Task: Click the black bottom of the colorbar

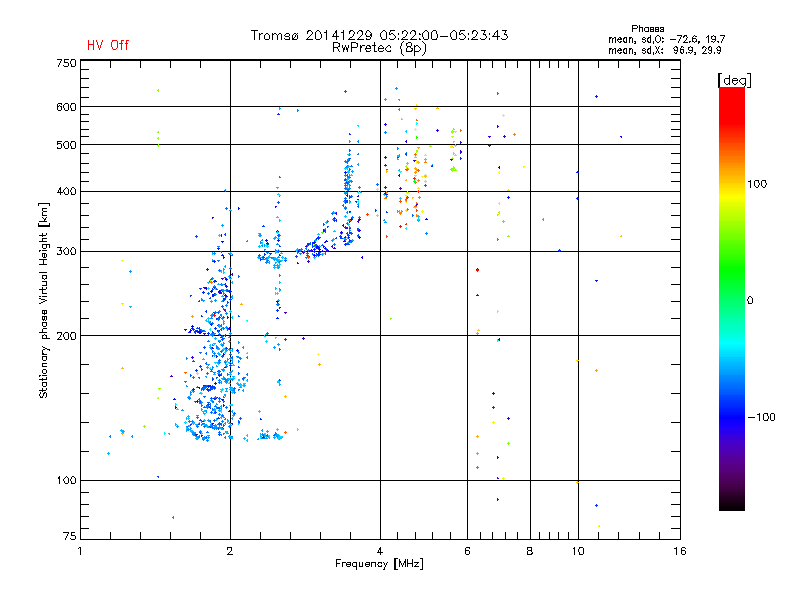Action: pyautogui.click(x=732, y=503)
